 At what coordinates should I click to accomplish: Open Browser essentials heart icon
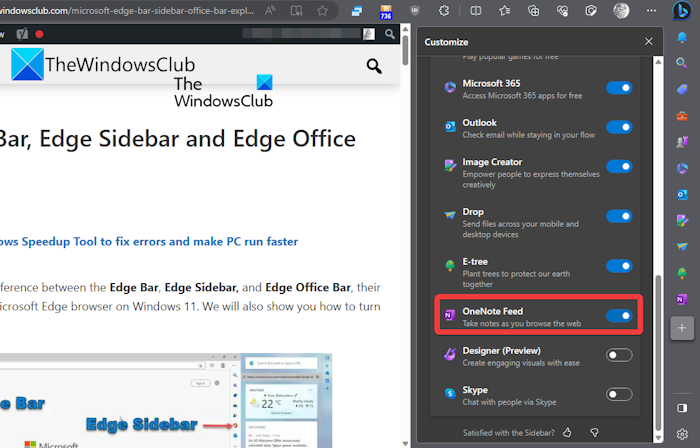pyautogui.click(x=562, y=11)
